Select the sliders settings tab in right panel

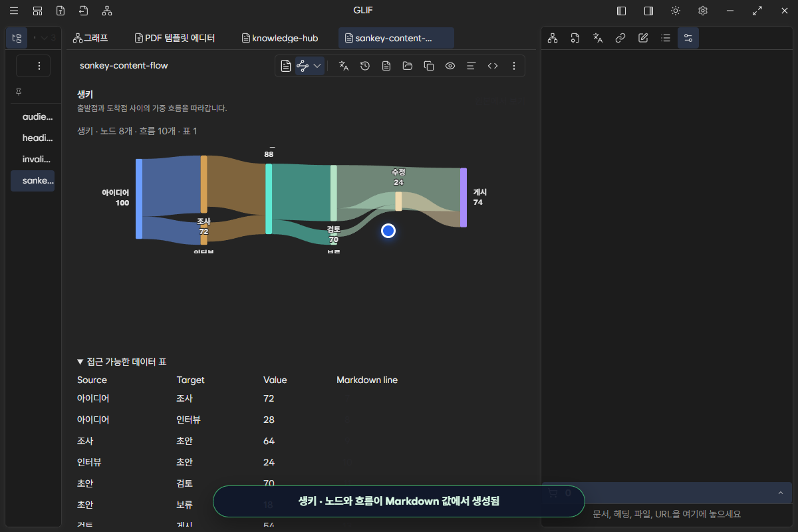[688, 38]
